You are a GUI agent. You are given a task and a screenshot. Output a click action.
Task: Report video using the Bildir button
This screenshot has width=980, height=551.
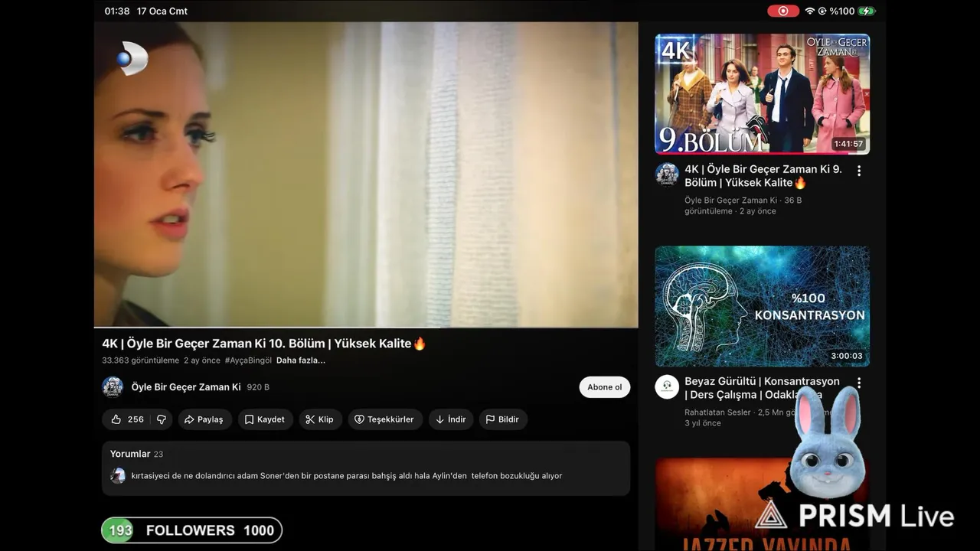503,419
